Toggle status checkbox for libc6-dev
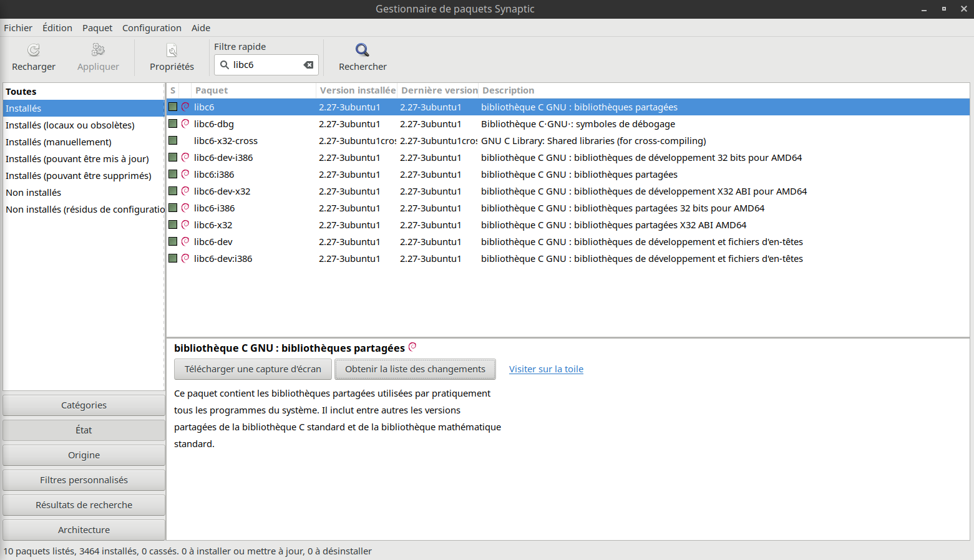The width and height of the screenshot is (974, 560). [173, 241]
